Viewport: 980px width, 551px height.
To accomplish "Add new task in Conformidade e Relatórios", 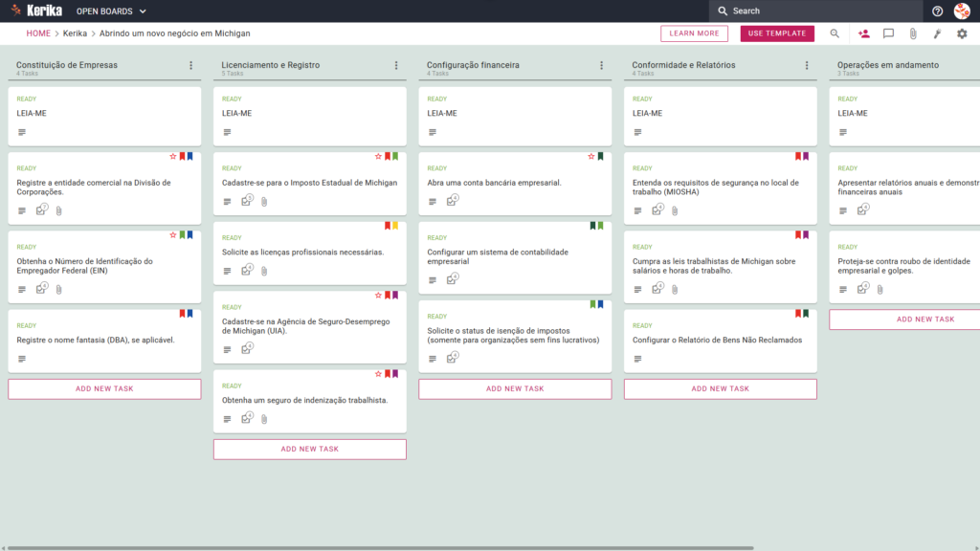I will click(720, 388).
